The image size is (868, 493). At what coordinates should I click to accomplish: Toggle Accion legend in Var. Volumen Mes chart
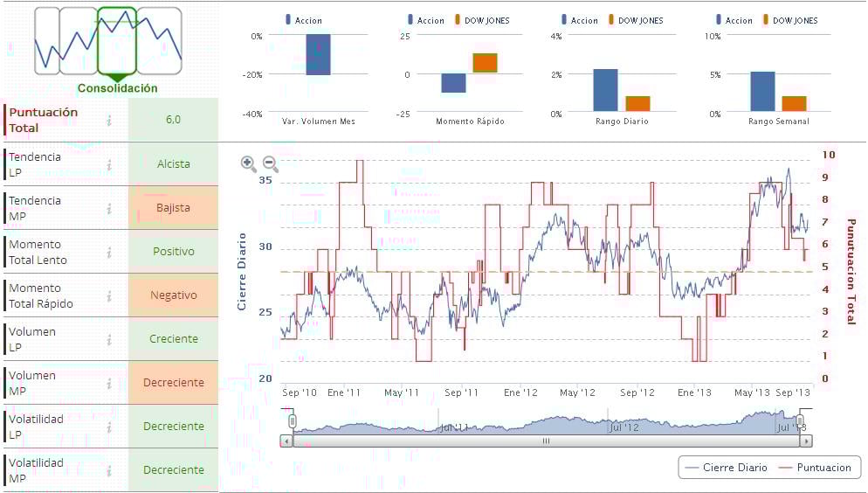[303, 20]
